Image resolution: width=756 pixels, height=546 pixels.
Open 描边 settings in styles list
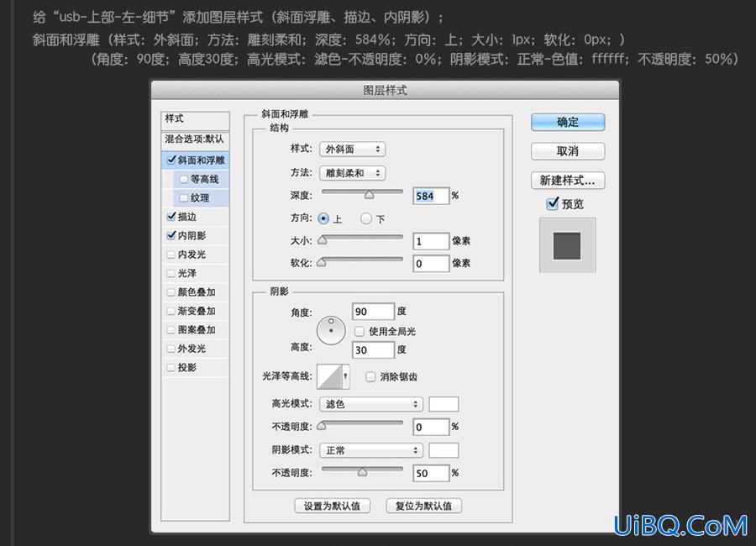(187, 217)
